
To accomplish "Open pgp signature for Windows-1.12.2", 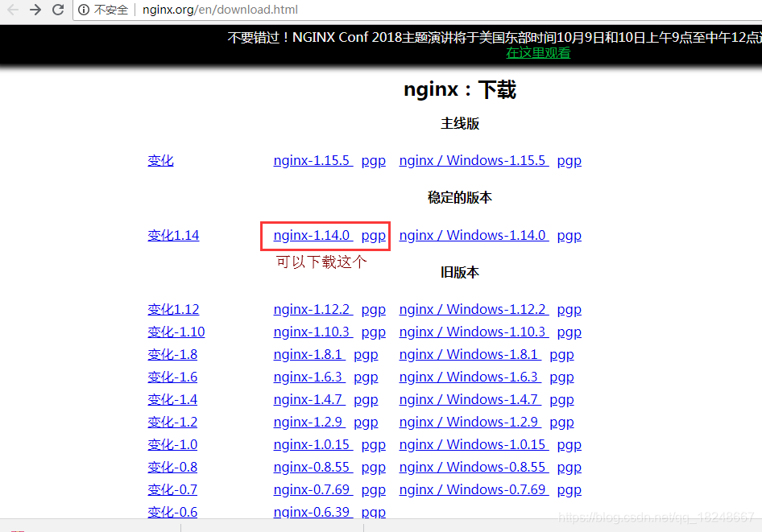I will click(569, 310).
